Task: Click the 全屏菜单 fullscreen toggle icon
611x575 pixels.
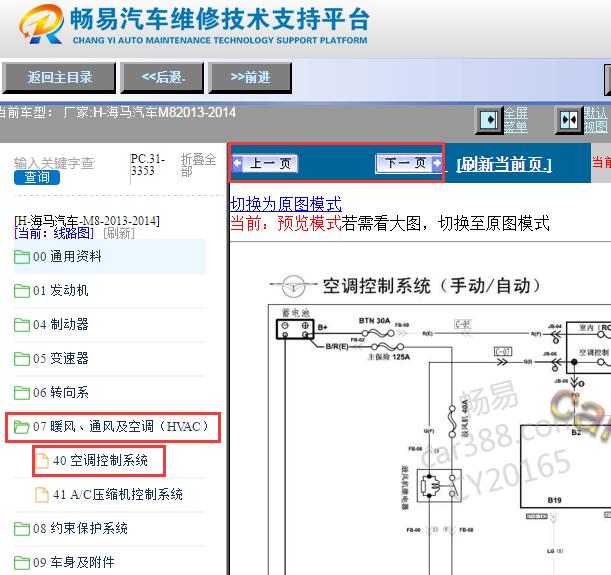Action: pos(489,120)
